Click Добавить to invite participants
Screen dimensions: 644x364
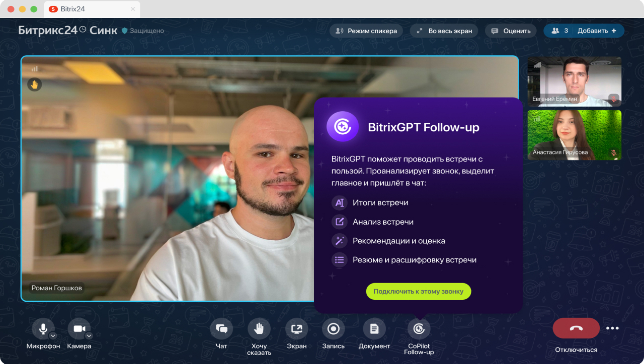(597, 31)
